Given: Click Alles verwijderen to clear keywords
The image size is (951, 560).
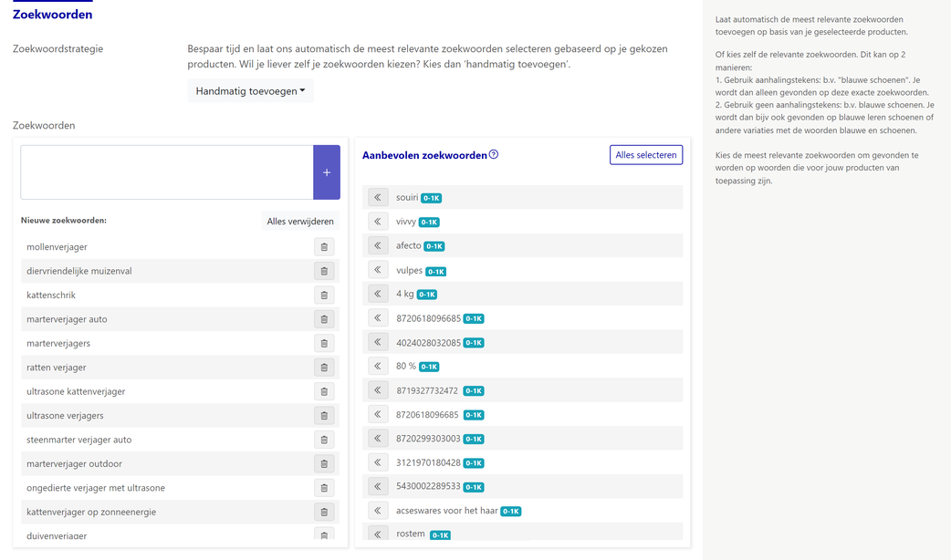Looking at the screenshot, I should 300,222.
